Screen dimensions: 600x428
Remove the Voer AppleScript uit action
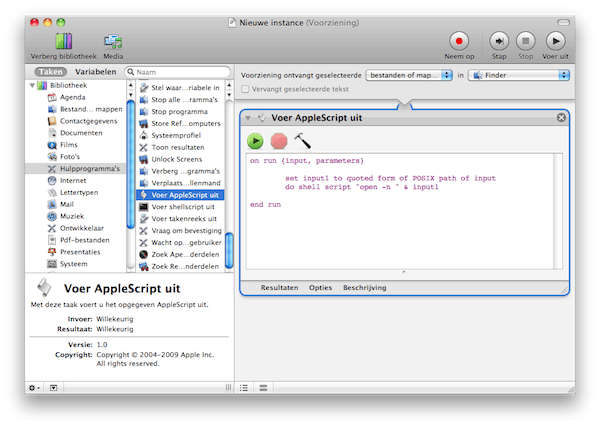coord(561,117)
